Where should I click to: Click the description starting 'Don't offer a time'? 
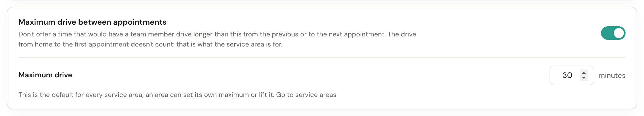click(x=217, y=39)
